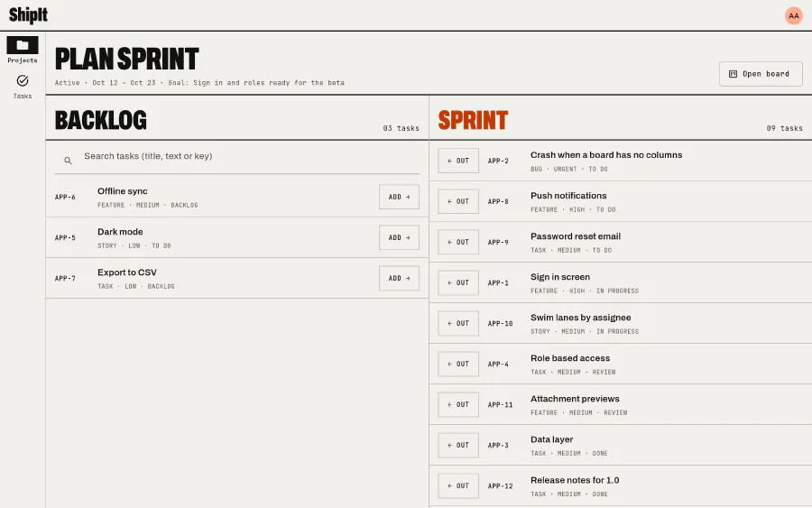Click the APP-3 task key
Viewport: 812px width, 508px height.
pos(498,446)
